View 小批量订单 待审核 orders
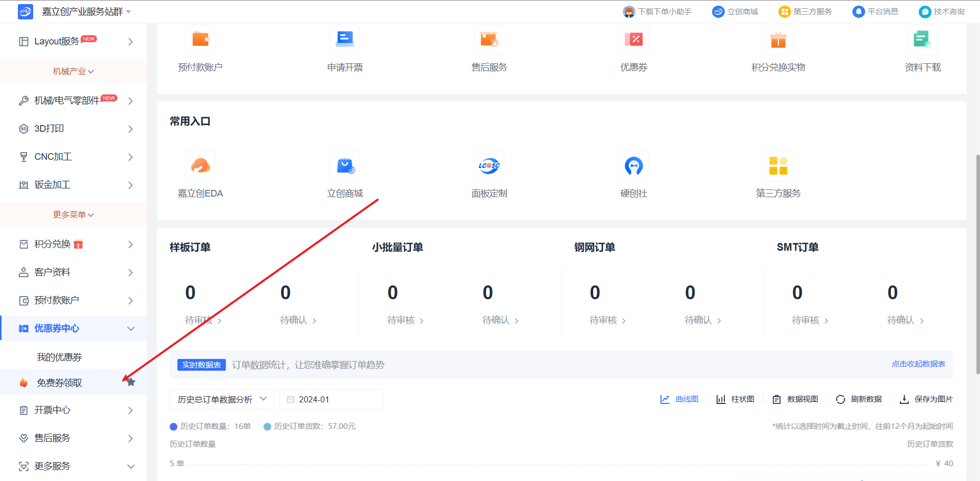 [x=406, y=320]
